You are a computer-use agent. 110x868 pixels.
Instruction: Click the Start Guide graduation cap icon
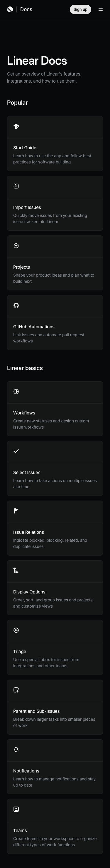[x=16, y=126]
